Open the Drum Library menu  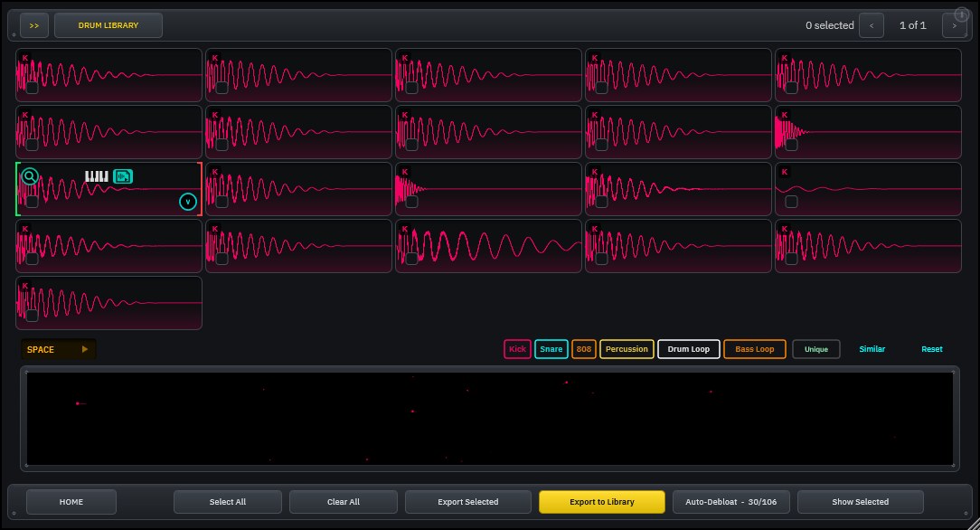coord(108,25)
